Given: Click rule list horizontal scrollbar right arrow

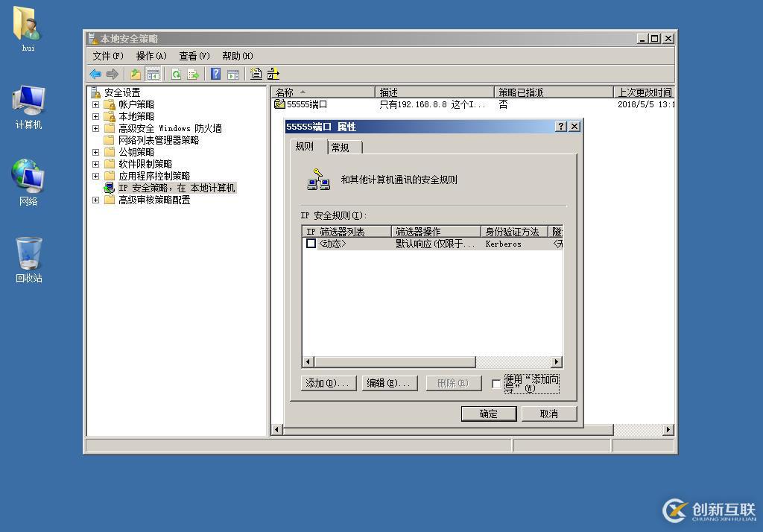Looking at the screenshot, I should (557, 361).
